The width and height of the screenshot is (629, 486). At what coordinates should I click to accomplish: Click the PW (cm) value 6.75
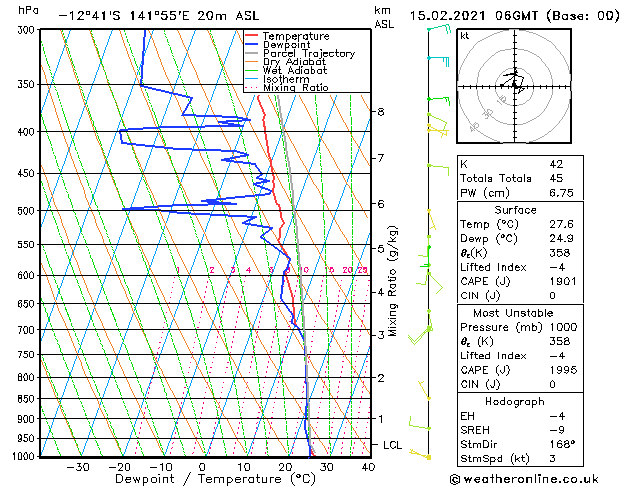pos(562,193)
